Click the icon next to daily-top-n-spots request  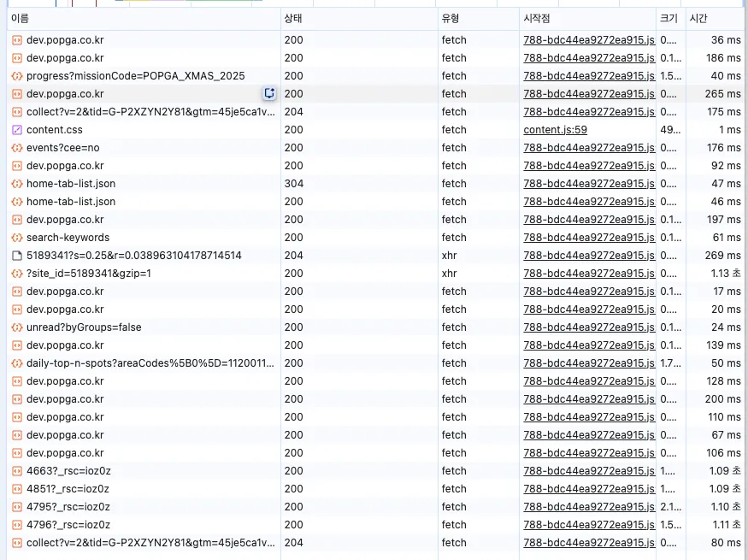[17, 363]
